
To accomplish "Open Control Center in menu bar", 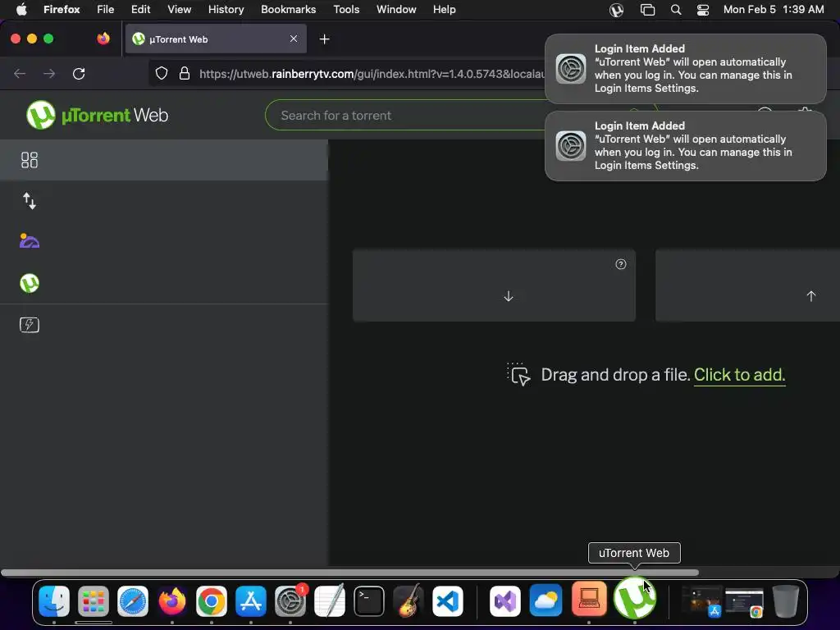I will coord(703,10).
